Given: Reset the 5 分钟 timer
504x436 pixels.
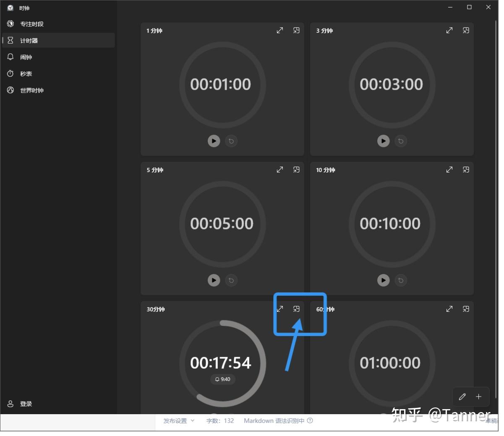Looking at the screenshot, I should [231, 280].
